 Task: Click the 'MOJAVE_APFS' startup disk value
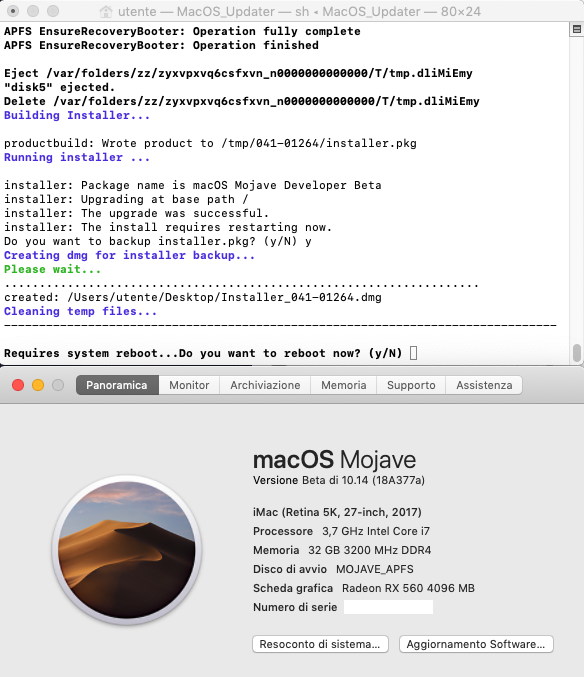[x=375, y=569]
